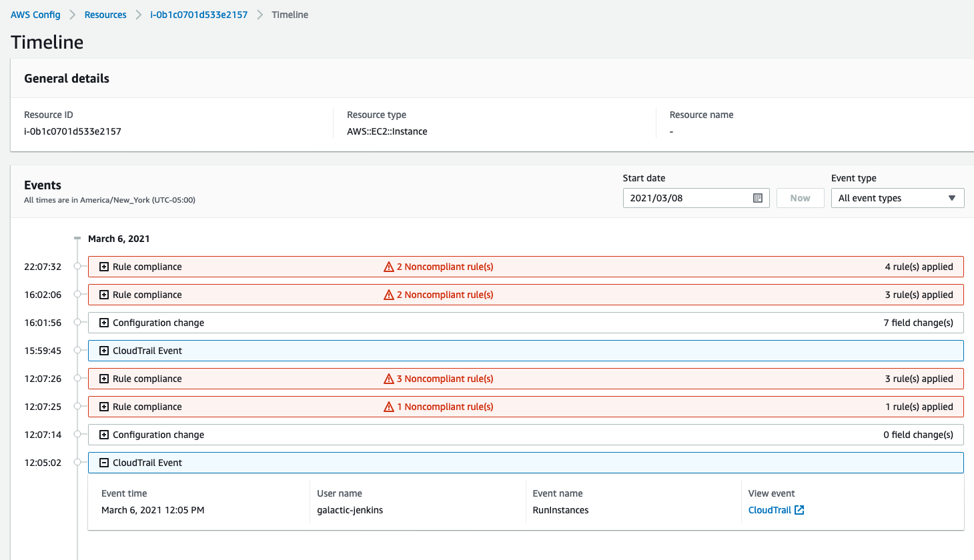Select timeline marker at 16:01:56
Viewport: 974px width, 560px height.
point(77,323)
